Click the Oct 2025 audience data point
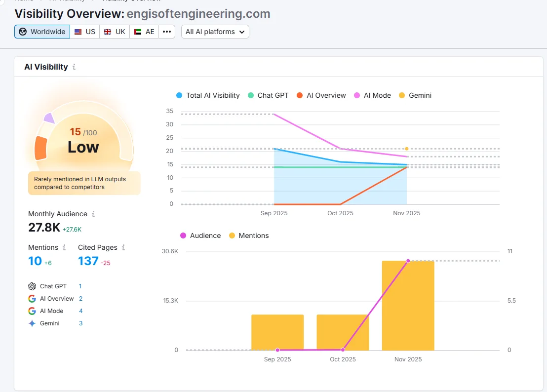547x392 pixels. (343, 350)
